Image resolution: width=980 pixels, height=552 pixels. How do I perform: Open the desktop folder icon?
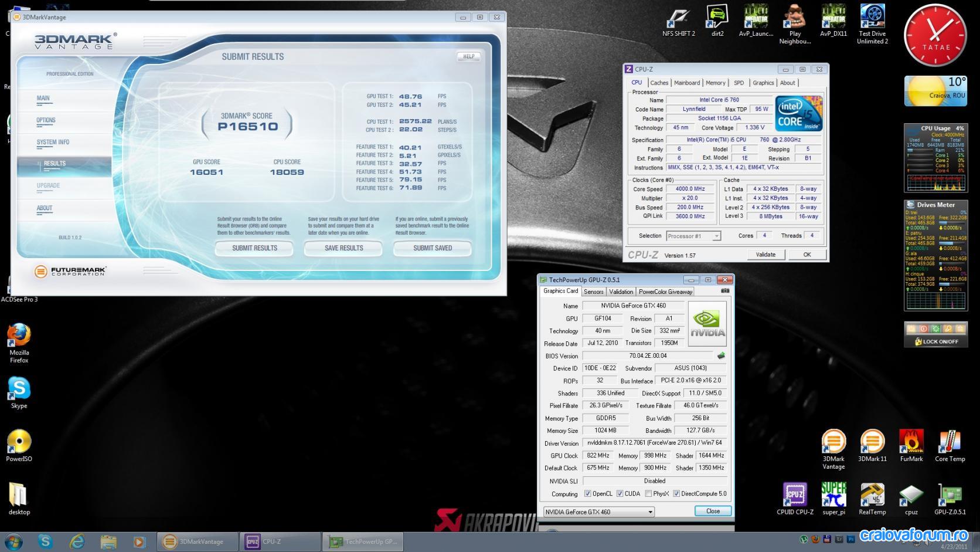click(19, 499)
